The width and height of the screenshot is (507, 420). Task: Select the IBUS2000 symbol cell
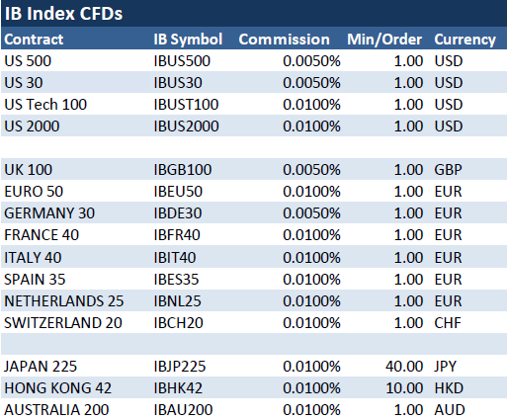click(x=186, y=126)
